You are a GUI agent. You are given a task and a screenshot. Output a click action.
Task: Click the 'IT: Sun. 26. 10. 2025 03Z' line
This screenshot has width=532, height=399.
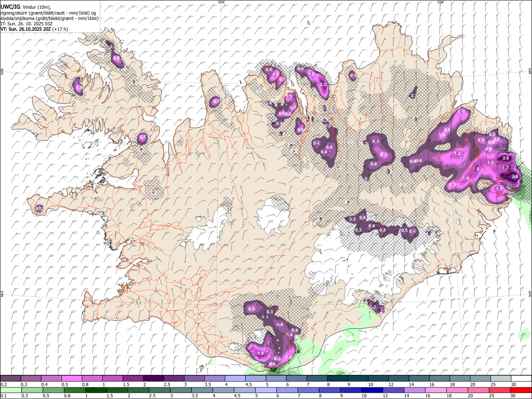(26, 24)
